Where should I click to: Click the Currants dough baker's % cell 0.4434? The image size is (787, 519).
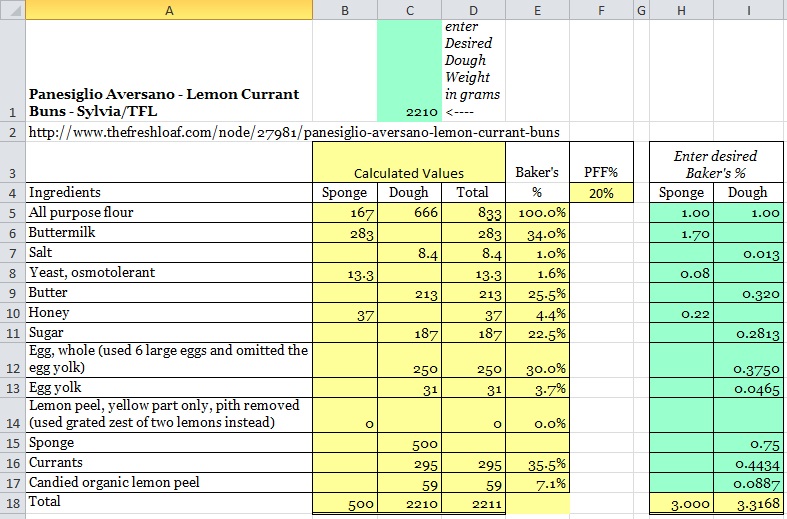coord(748,462)
